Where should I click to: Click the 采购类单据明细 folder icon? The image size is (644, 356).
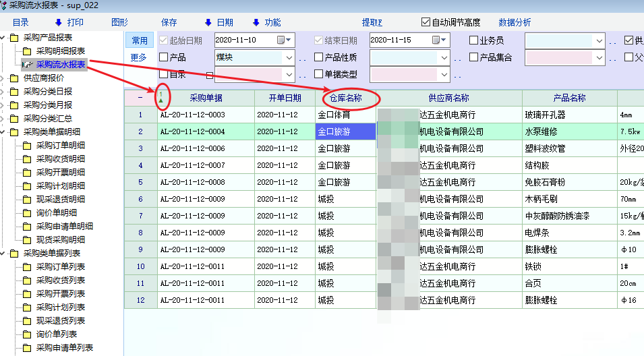pyautogui.click(x=13, y=132)
